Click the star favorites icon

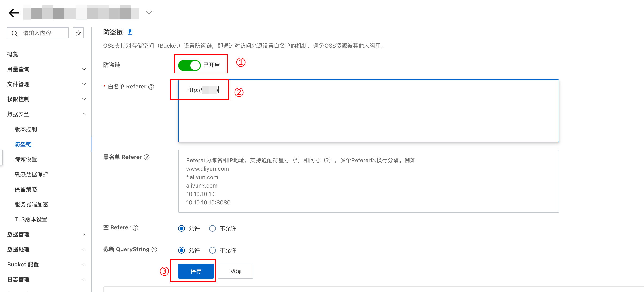[x=78, y=33]
